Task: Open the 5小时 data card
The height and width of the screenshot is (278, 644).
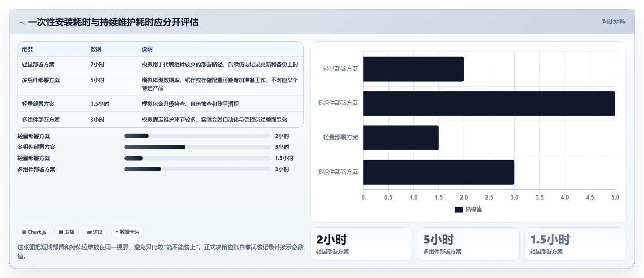Action: tap(468, 244)
